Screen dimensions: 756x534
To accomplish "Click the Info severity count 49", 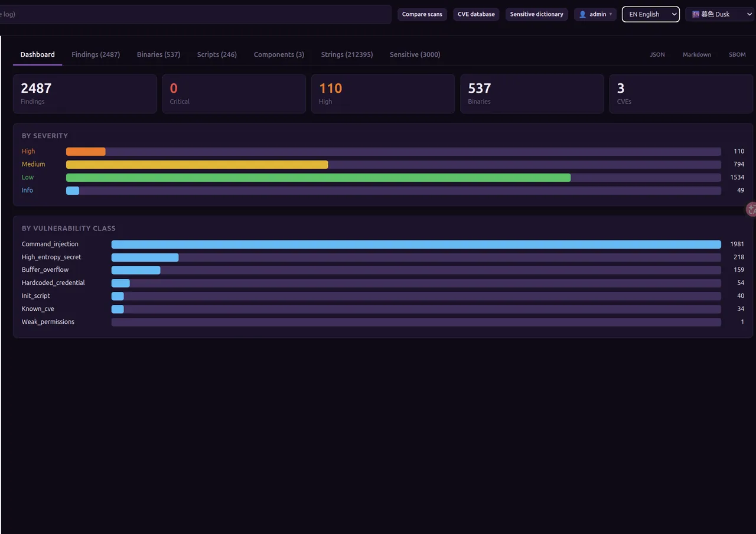I will (x=741, y=190).
